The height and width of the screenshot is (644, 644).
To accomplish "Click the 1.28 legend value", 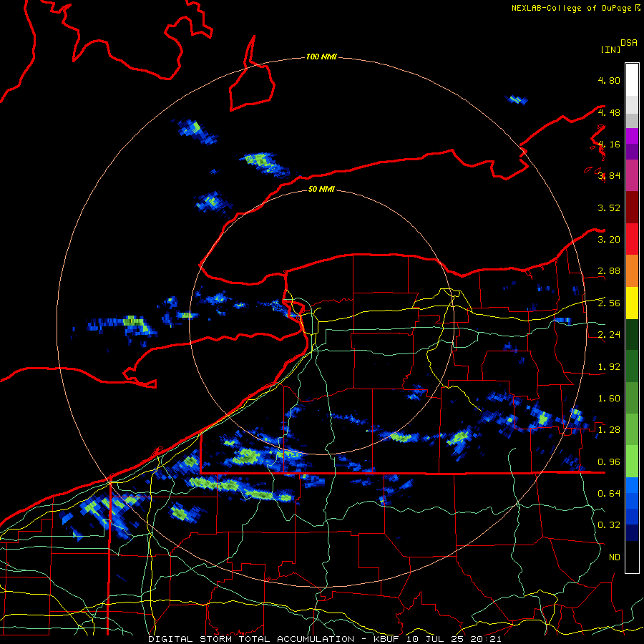I will (609, 430).
